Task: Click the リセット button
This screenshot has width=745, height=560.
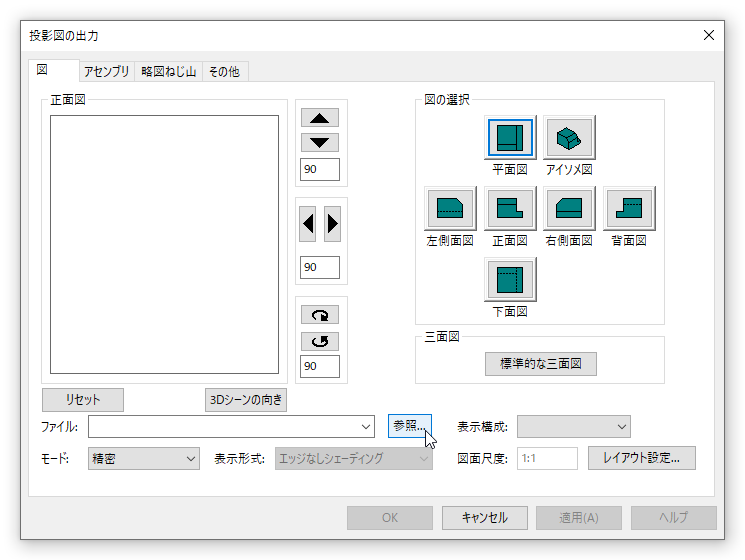Action: pyautogui.click(x=83, y=400)
